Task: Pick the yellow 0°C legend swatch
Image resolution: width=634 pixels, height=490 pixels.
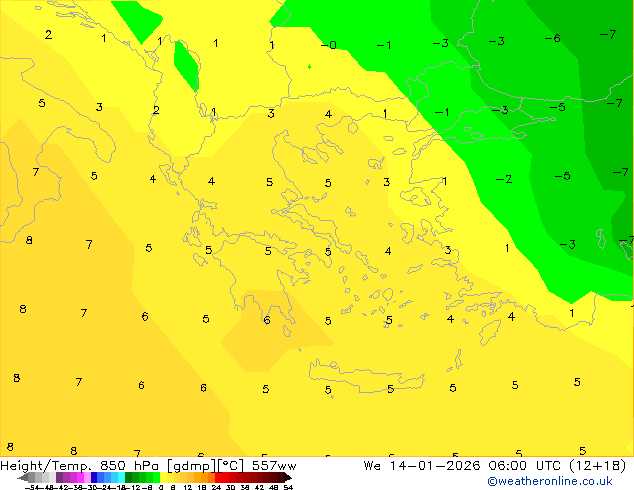Action: click(x=163, y=477)
